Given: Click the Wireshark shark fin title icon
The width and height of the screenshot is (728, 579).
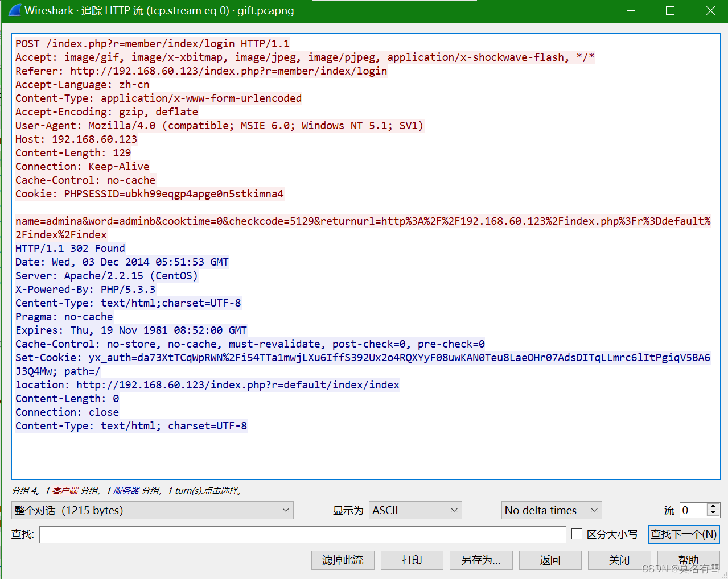Looking at the screenshot, I should [15, 10].
